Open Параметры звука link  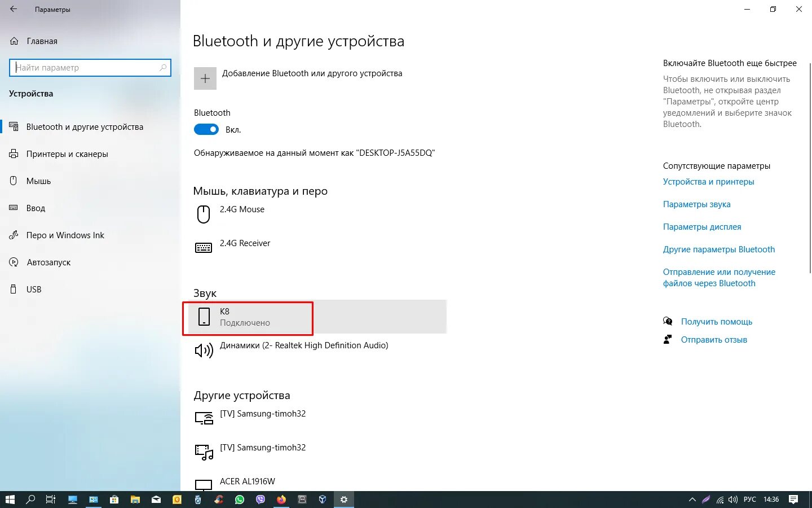click(697, 204)
